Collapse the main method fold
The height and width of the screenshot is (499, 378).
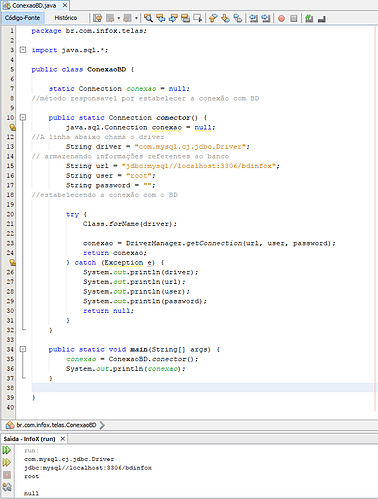point(23,349)
